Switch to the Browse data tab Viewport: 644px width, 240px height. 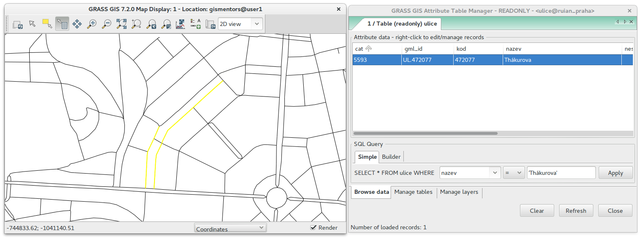pyautogui.click(x=372, y=192)
